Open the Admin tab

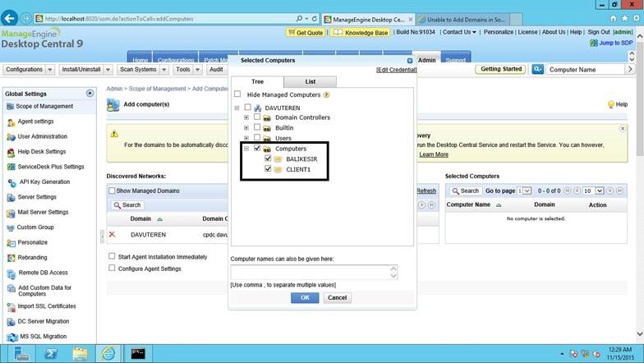click(427, 60)
